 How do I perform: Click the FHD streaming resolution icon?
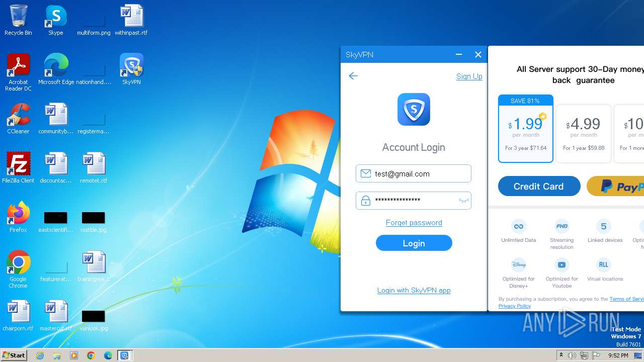point(561,226)
